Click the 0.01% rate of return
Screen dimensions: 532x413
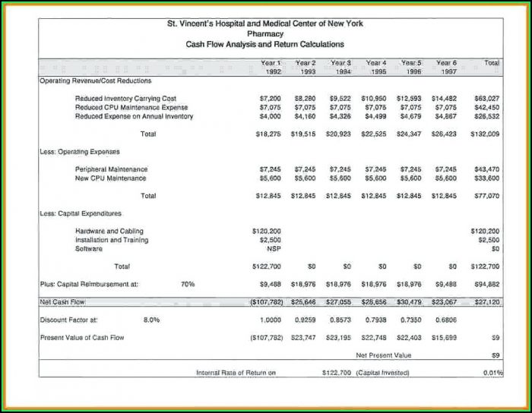pyautogui.click(x=492, y=373)
